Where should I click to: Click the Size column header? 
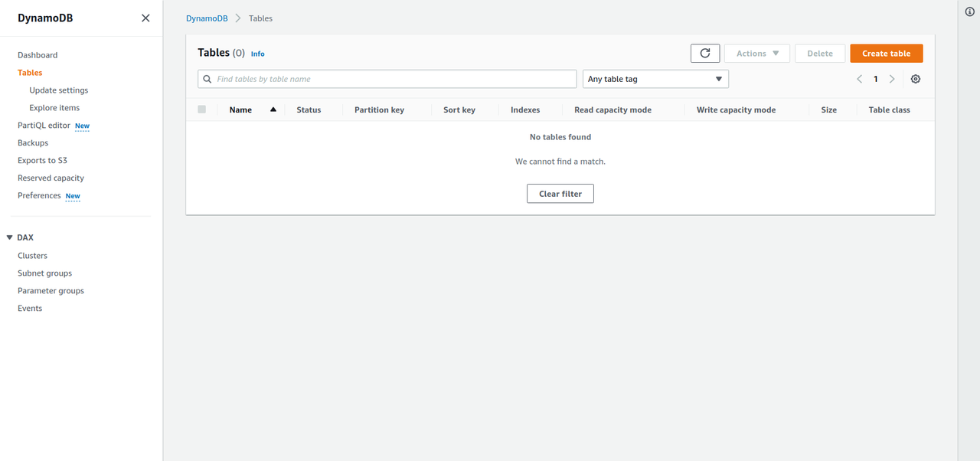828,110
